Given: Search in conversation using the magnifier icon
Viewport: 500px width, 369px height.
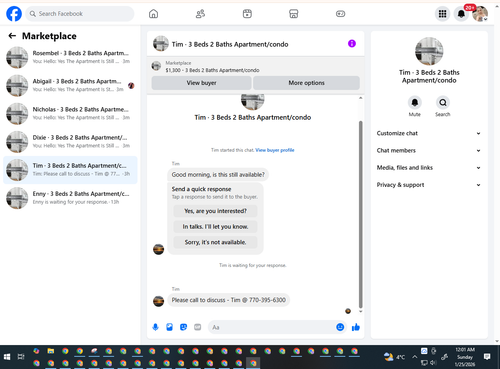Looking at the screenshot, I should coord(443,102).
